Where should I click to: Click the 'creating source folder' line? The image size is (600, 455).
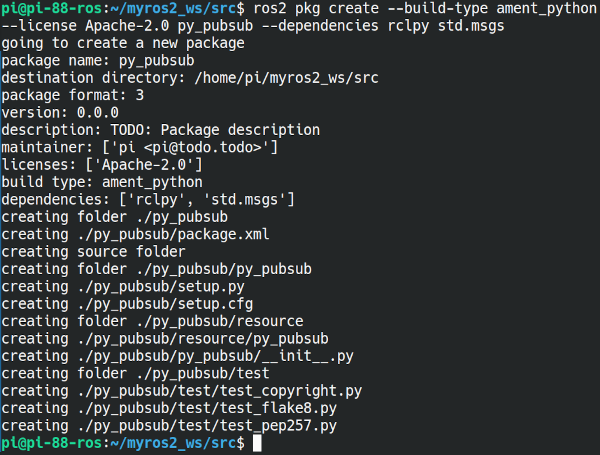93,251
